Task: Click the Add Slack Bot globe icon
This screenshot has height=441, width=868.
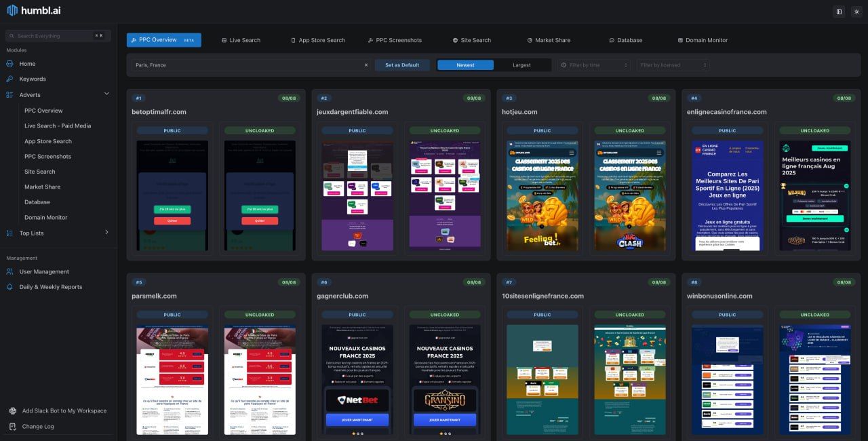Action: (x=13, y=411)
